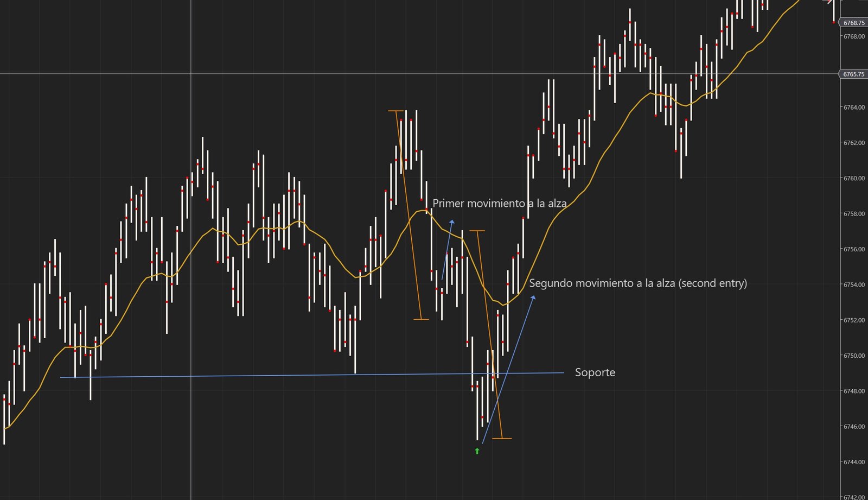Screen dimensions: 868x500
Task: Click the 6746.00 price axis label
Action: 854,427
